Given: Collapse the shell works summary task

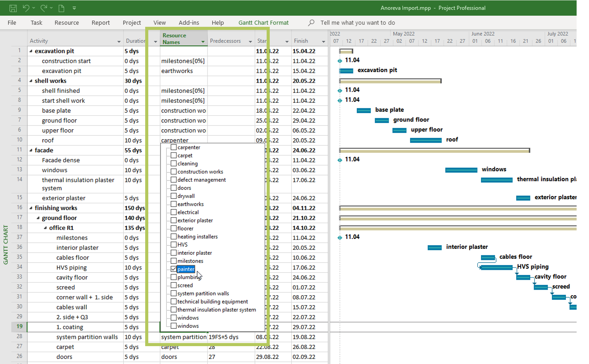Looking at the screenshot, I should pyautogui.click(x=31, y=81).
